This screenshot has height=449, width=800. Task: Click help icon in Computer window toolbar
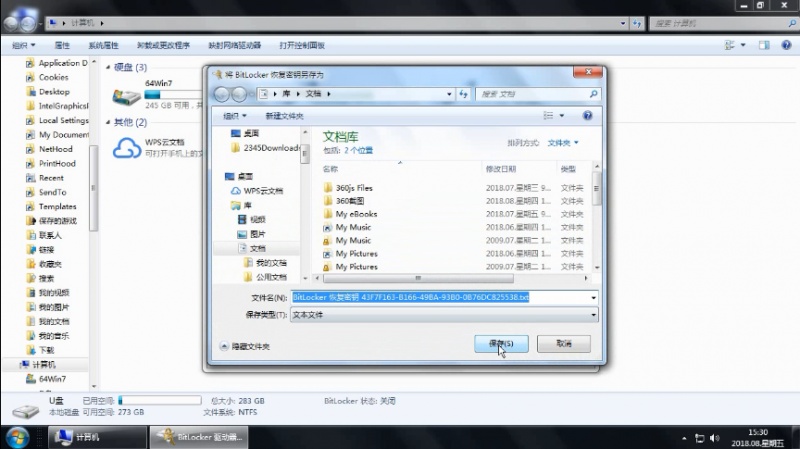(x=786, y=45)
